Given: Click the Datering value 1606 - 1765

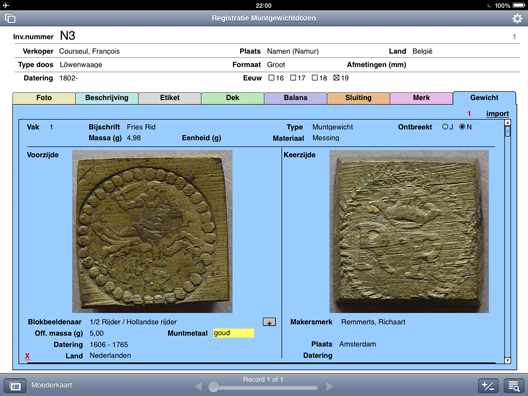Looking at the screenshot, I should 109,344.
